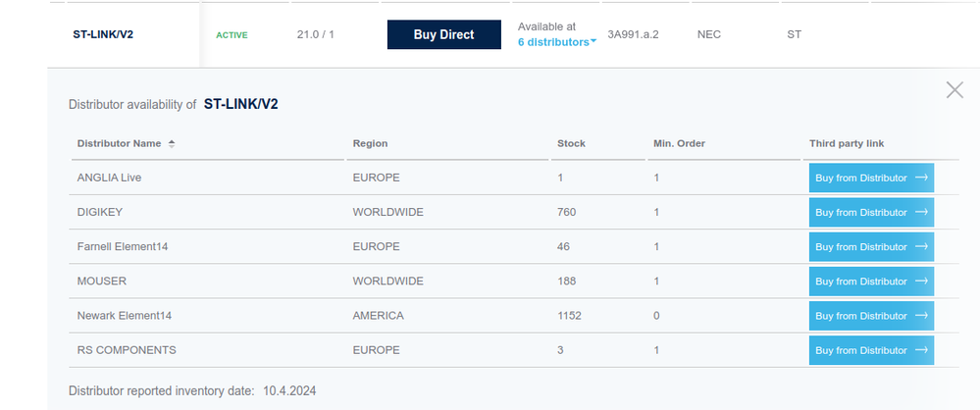Click the inventory date 10.4.2024
980x410 pixels.
coord(289,391)
